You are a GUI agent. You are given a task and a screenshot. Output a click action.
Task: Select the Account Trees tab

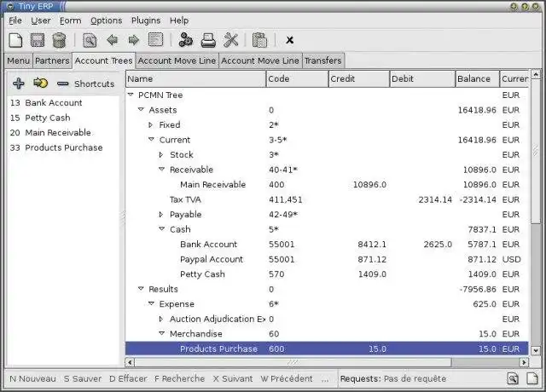click(104, 61)
